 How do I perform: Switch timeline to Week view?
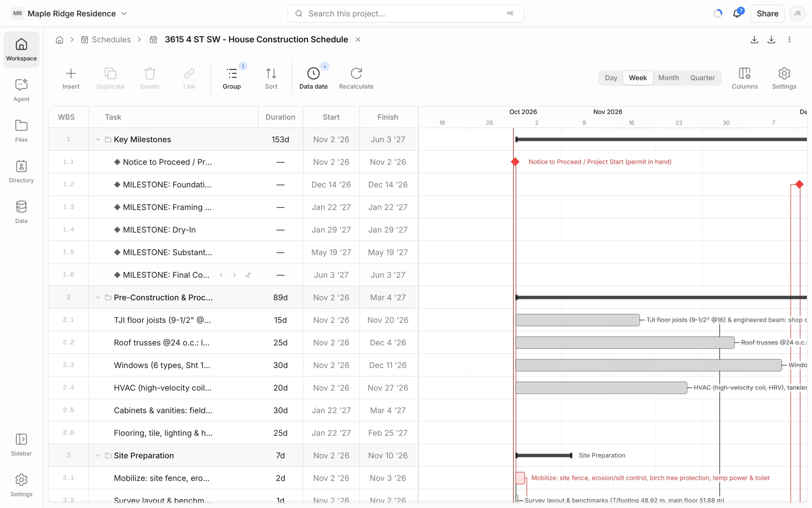(x=638, y=77)
